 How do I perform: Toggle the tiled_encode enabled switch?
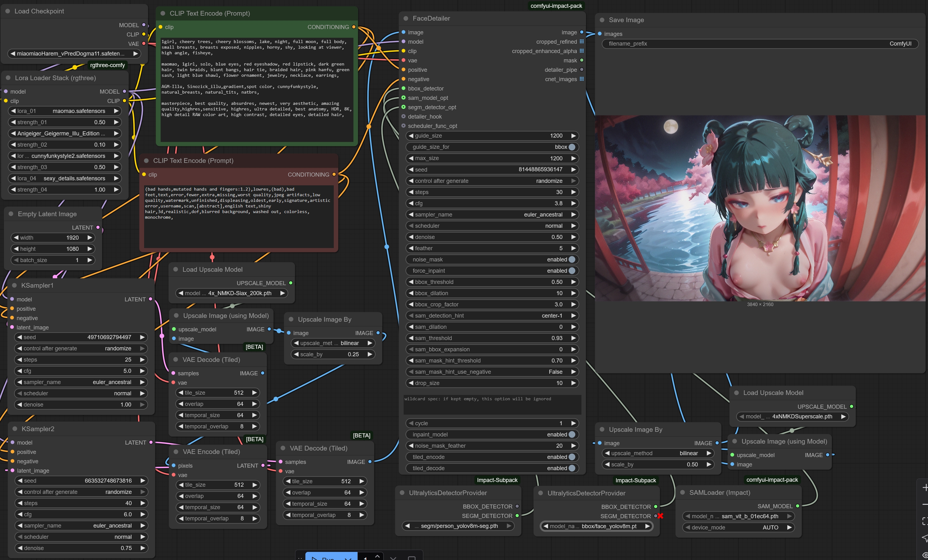572,457
